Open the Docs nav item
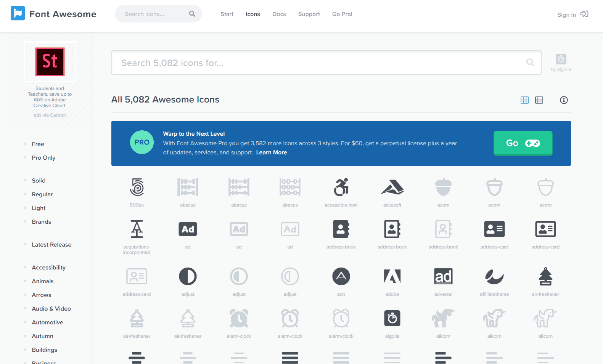603x364 pixels. coord(279,14)
